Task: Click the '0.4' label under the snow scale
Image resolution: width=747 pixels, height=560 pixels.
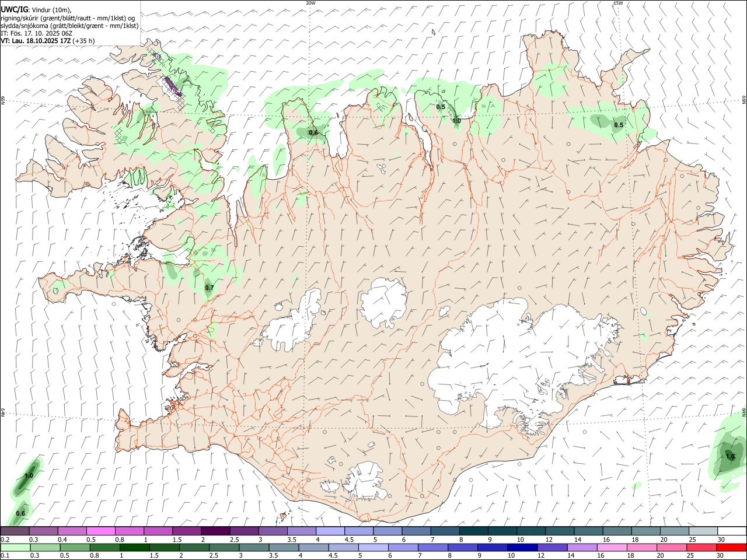Action: [x=62, y=540]
